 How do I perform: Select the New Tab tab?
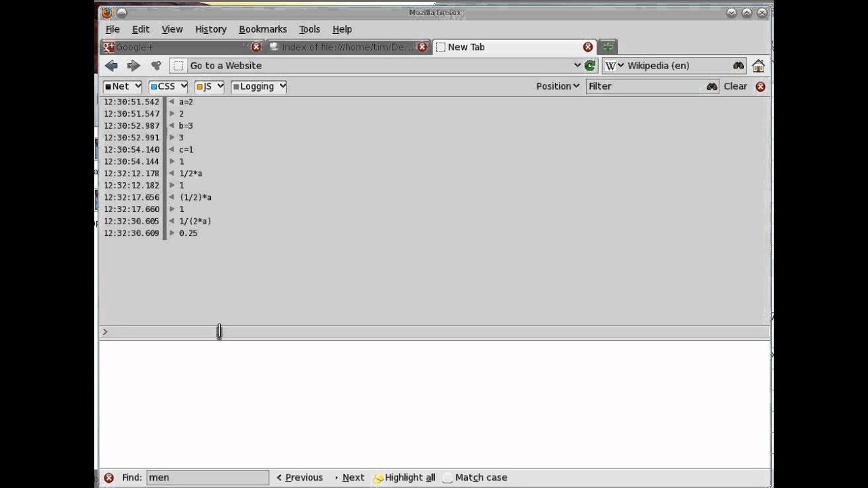click(514, 47)
